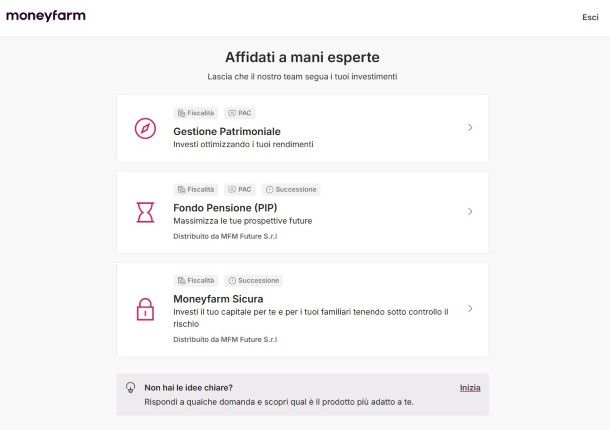Click the Successione tag on Fondo Pensione
Viewport: 610px width, 430px height.
[291, 189]
